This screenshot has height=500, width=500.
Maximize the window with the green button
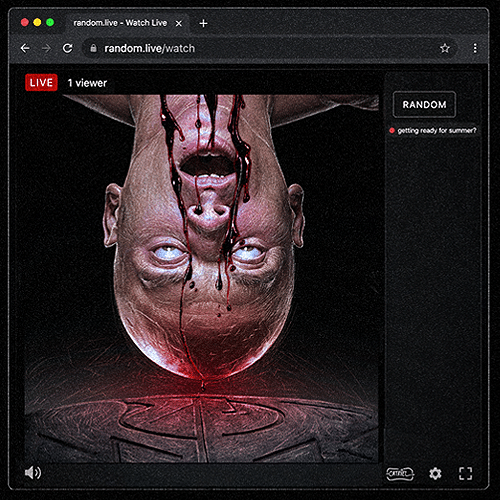(50, 22)
